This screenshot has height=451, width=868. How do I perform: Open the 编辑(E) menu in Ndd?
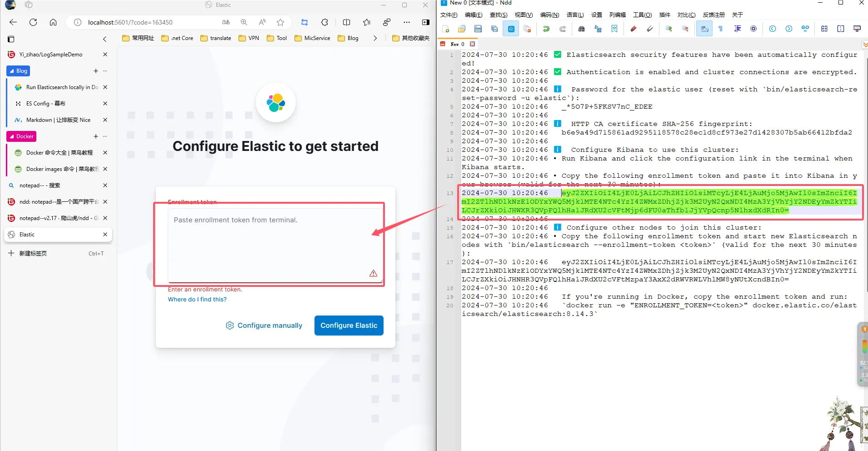click(474, 15)
